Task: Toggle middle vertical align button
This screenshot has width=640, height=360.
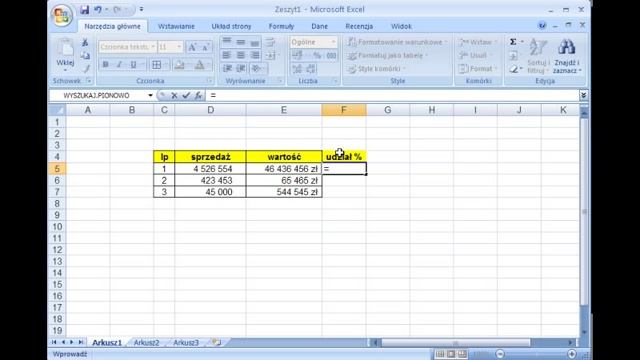Action: tap(241, 42)
